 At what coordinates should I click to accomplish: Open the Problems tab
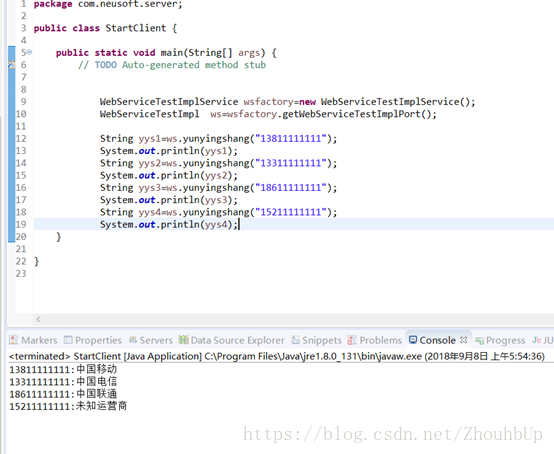375,340
